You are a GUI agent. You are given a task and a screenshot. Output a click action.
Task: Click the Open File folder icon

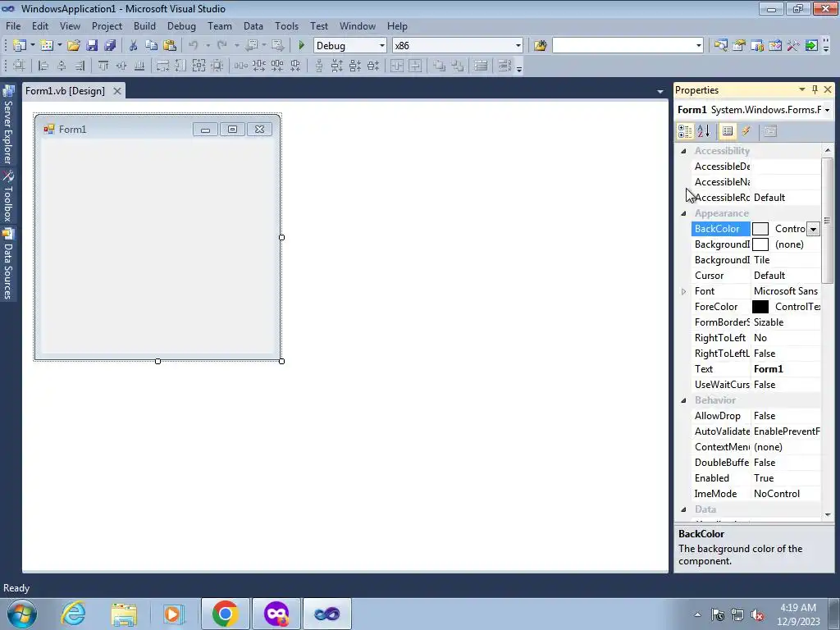point(74,46)
